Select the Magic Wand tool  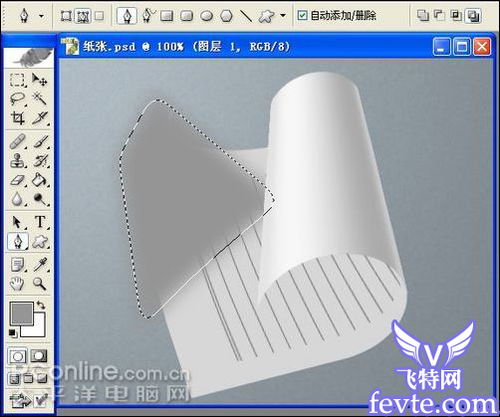[x=40, y=99]
